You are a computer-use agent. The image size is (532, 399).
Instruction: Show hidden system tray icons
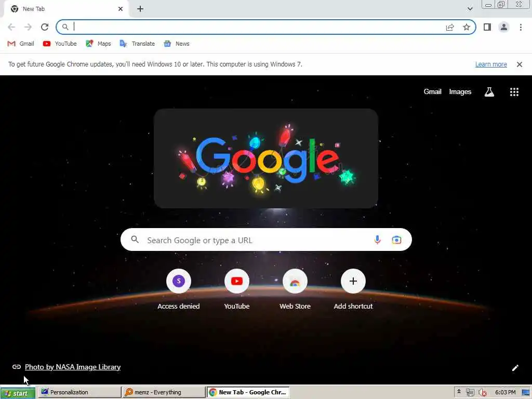click(459, 392)
